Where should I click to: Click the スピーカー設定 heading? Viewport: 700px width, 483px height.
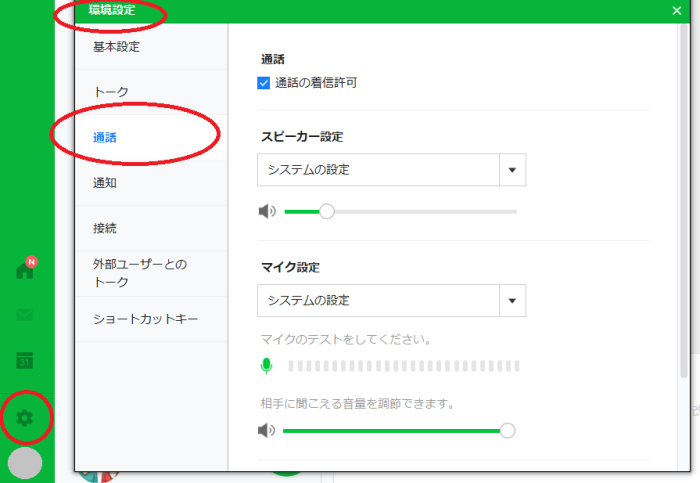click(302, 137)
